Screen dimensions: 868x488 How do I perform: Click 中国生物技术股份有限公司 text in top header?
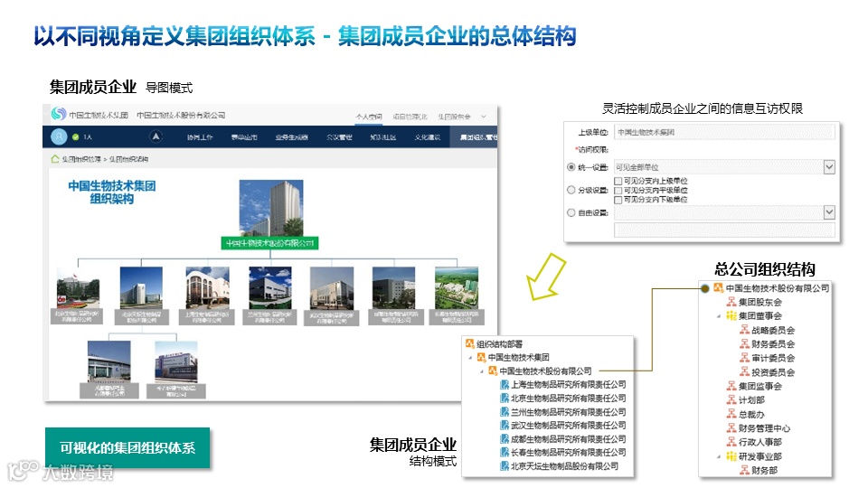coord(181,115)
